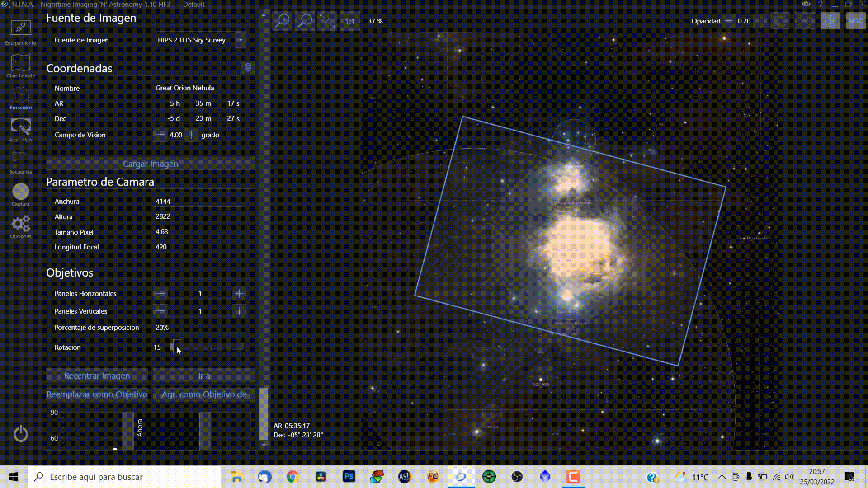This screenshot has width=868, height=488.
Task: Toggle the sky grid globe overlay
Action: point(830,21)
